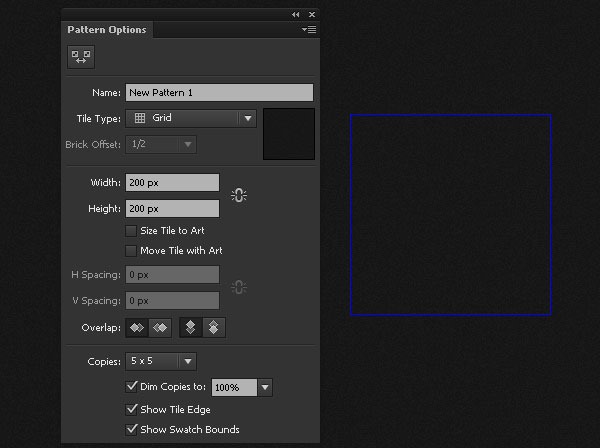Uncheck Dim Copies to checkbox

tap(131, 386)
